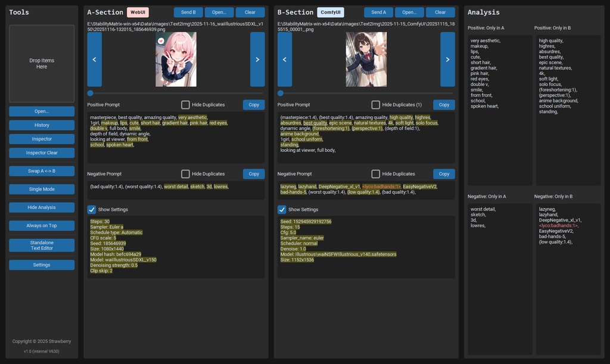Open the History panel
This screenshot has height=364, width=610.
41,125
